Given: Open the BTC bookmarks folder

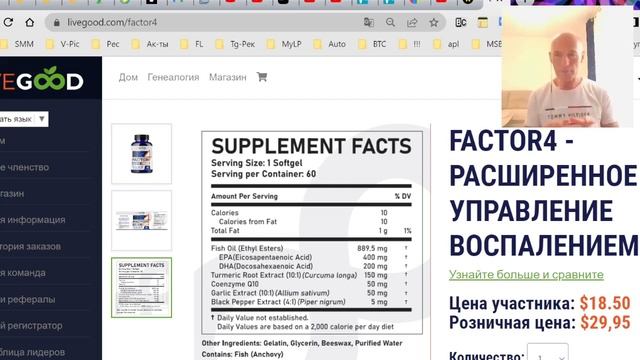Looking at the screenshot, I should pyautogui.click(x=372, y=44).
